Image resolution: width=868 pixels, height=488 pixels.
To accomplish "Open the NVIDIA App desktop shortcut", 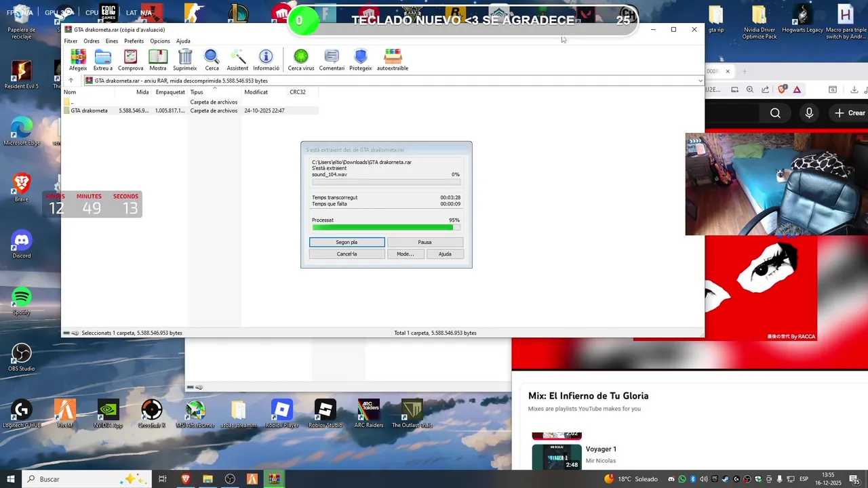I will pos(108,413).
